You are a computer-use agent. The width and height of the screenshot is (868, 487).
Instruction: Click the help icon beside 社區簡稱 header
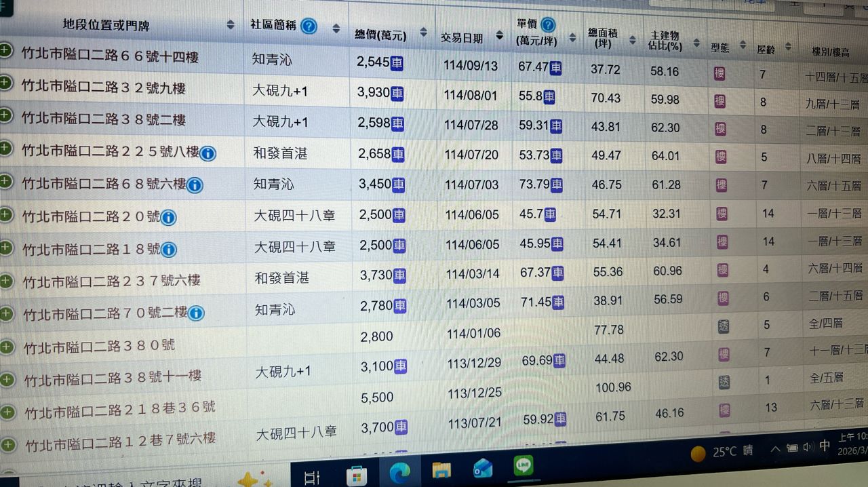tap(309, 26)
